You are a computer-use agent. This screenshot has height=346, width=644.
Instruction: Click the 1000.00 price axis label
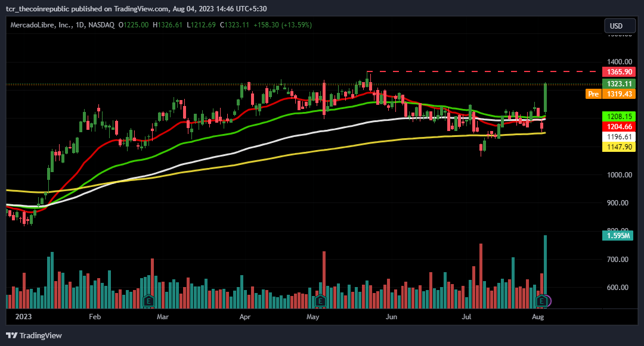pos(620,175)
